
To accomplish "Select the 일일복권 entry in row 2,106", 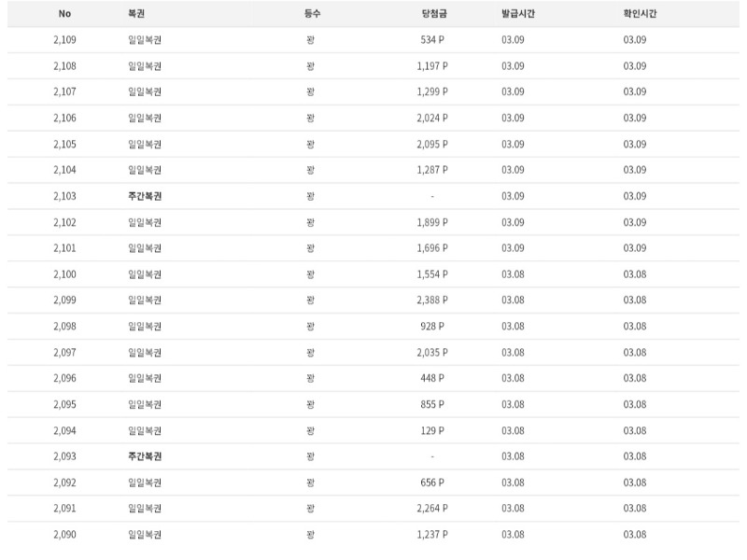I will point(145,119).
